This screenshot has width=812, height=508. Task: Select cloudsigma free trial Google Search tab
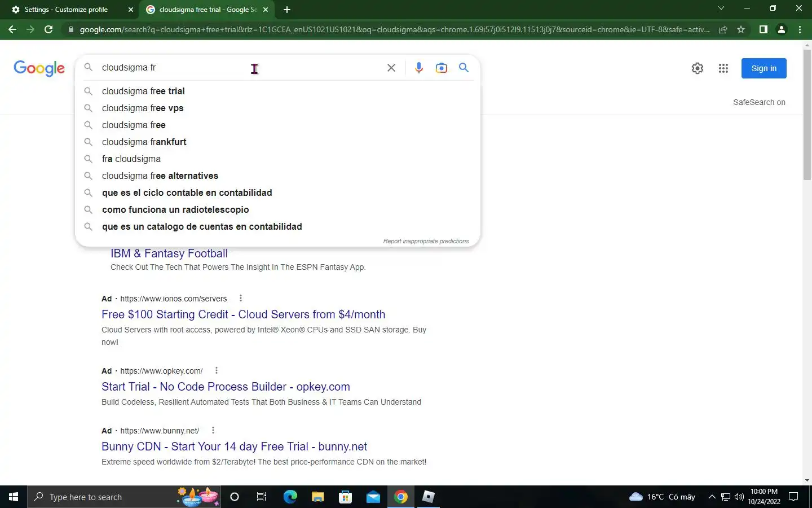pyautogui.click(x=207, y=10)
